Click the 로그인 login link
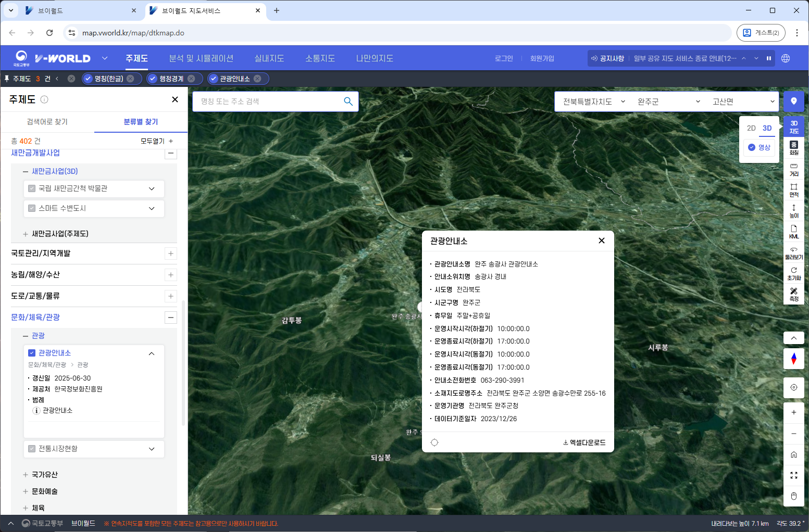Screen dimensions: 809x532 coord(504,58)
